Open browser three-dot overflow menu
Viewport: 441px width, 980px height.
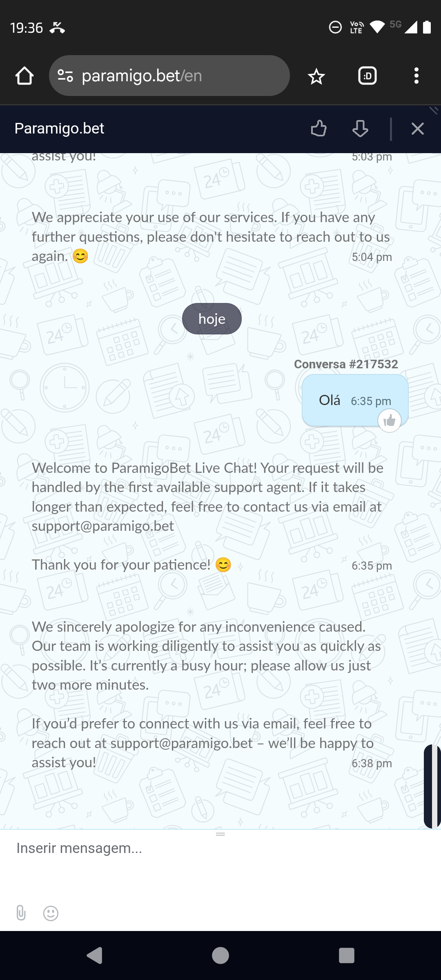coord(416,76)
